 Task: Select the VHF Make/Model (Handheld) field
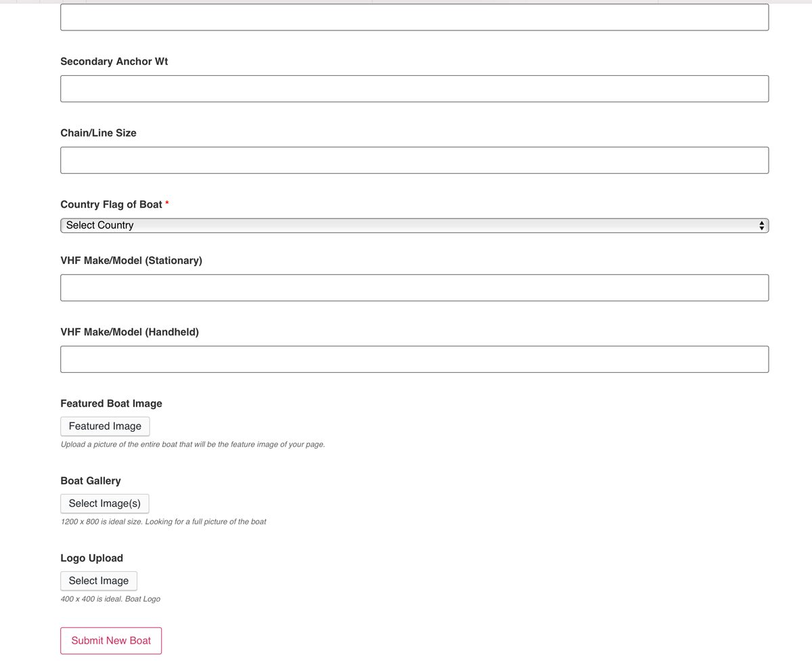coord(414,359)
